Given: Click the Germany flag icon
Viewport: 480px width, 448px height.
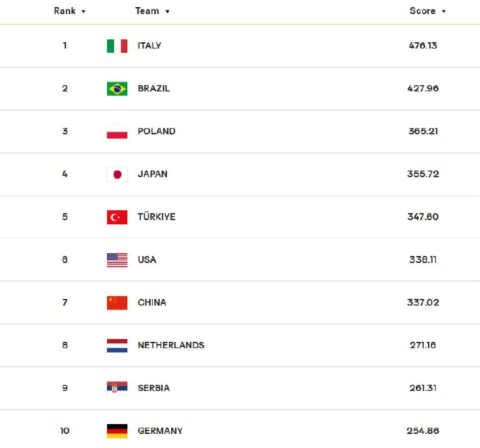Looking at the screenshot, I should tap(117, 431).
